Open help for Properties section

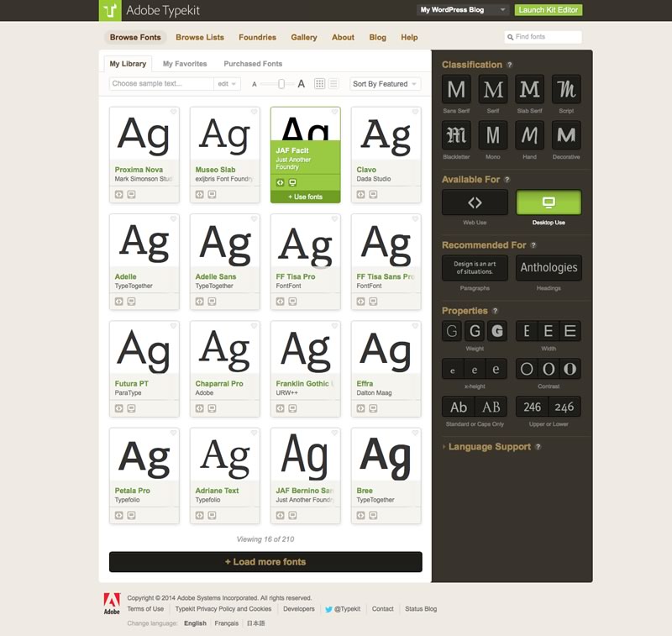(x=495, y=311)
